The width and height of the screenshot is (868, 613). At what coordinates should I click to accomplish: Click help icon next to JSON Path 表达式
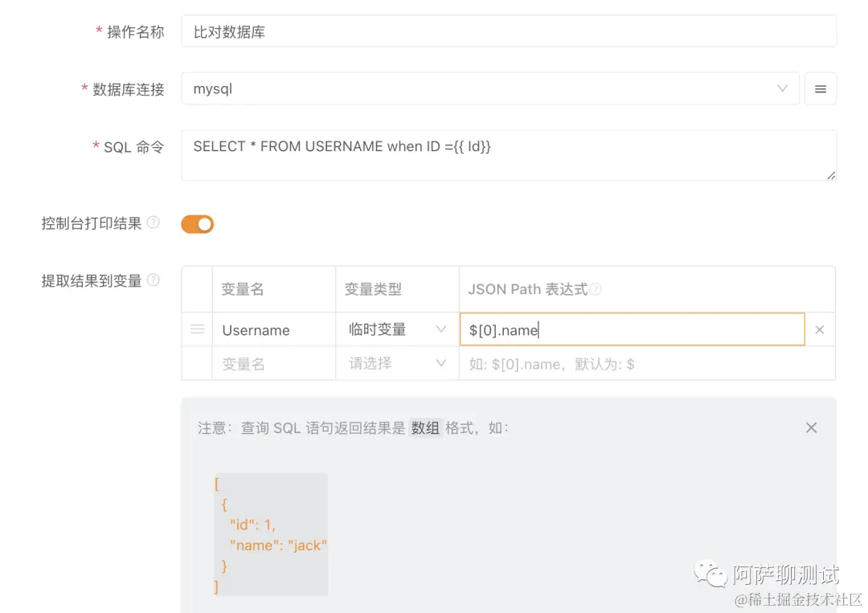[x=595, y=289]
